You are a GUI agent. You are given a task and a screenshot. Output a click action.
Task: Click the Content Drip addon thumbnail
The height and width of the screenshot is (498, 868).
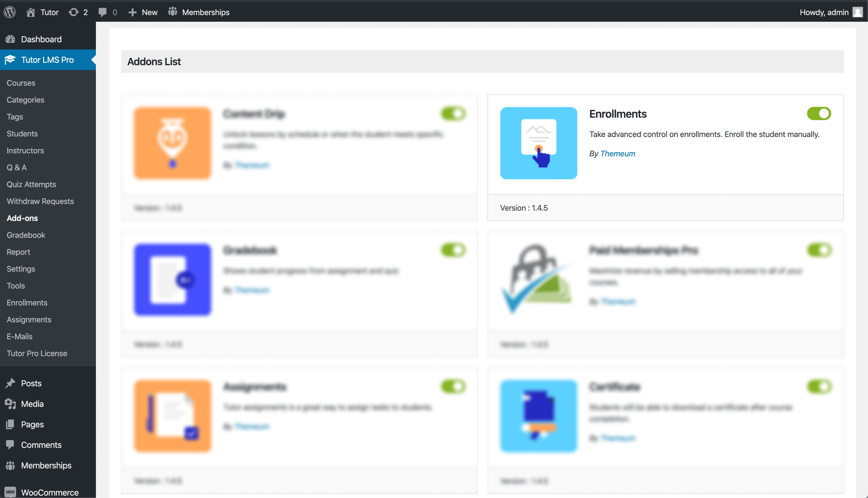tap(172, 143)
